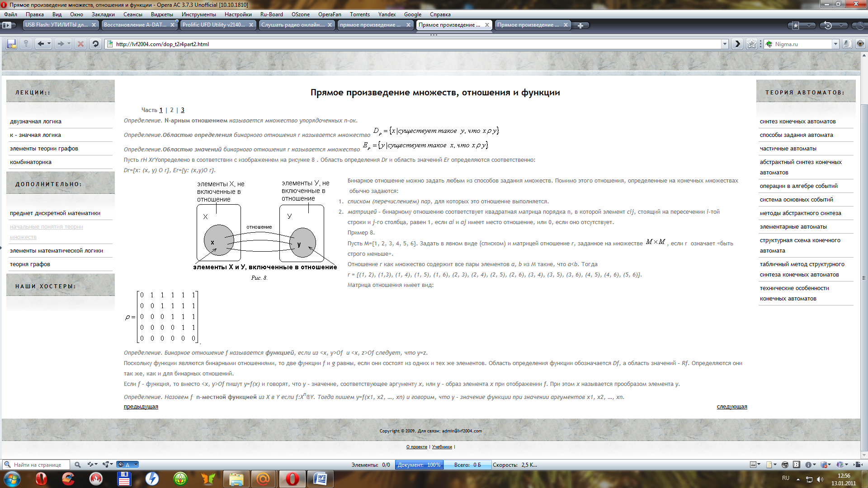Image resolution: width=868 pixels, height=488 pixels.
Task: Click the volume speaker tray icon
Action: pos(820,479)
